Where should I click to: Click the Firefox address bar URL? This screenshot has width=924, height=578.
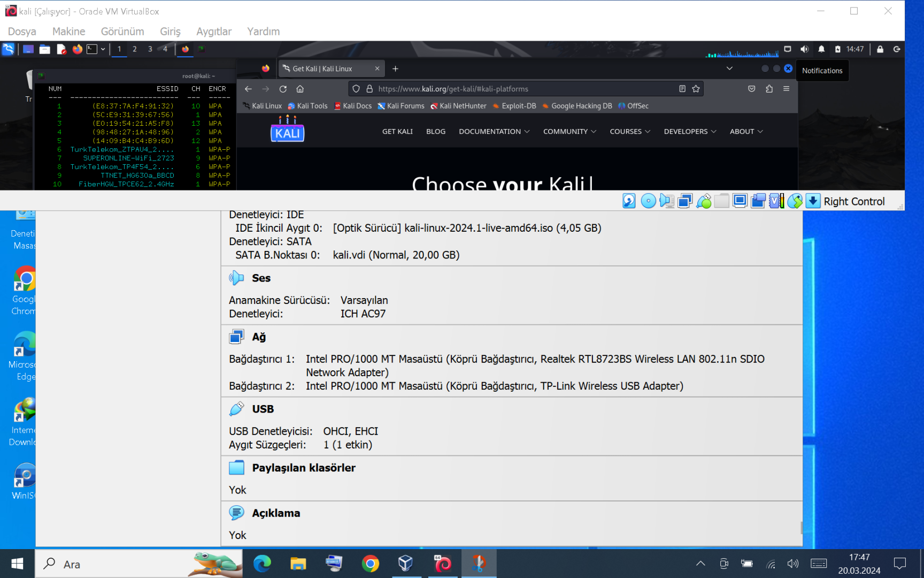pyautogui.click(x=453, y=89)
